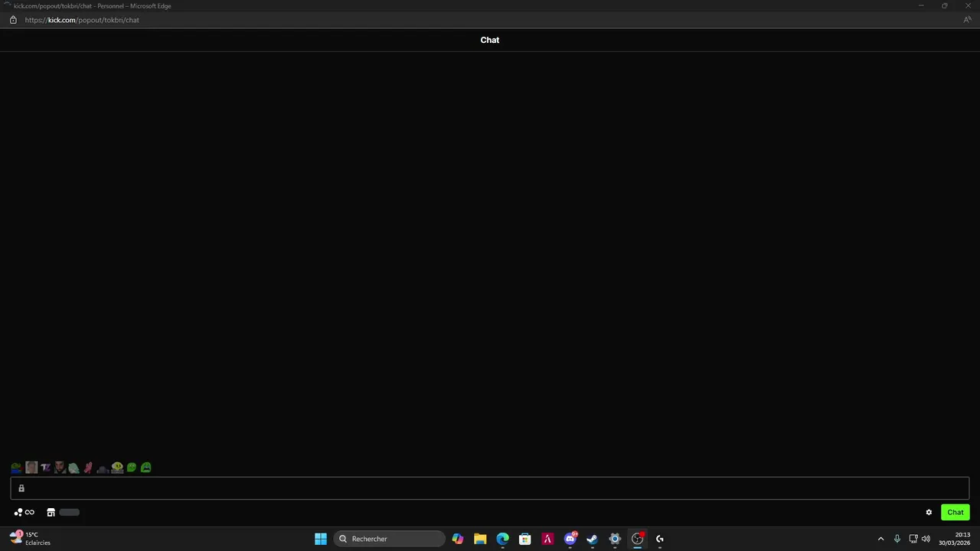Restore down the Edge window
980x551 pixels.
pos(944,6)
